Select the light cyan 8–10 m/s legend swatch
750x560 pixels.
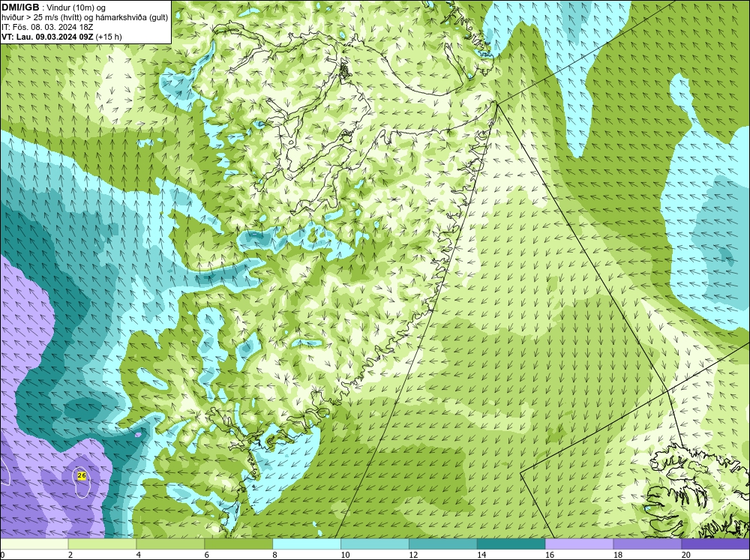[307, 544]
